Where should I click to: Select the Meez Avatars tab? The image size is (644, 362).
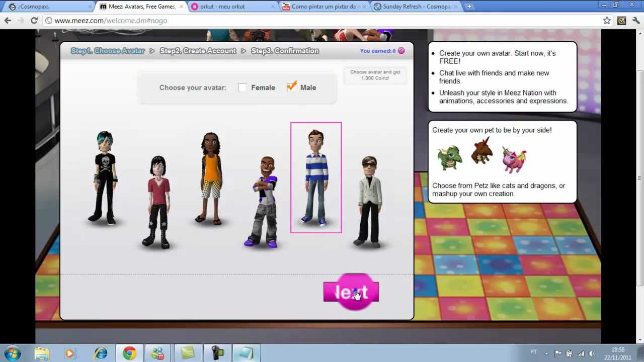point(142,7)
